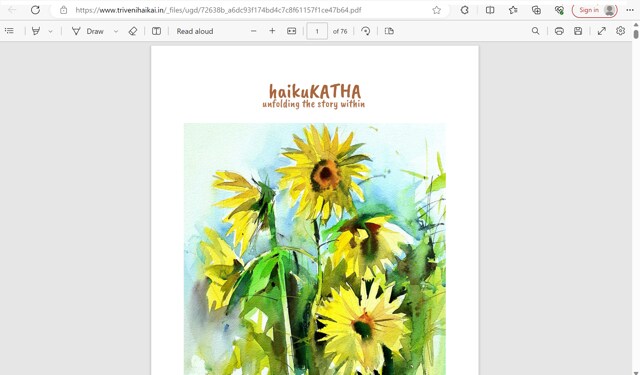Switch page view layout
The image size is (640, 375).
389,31
